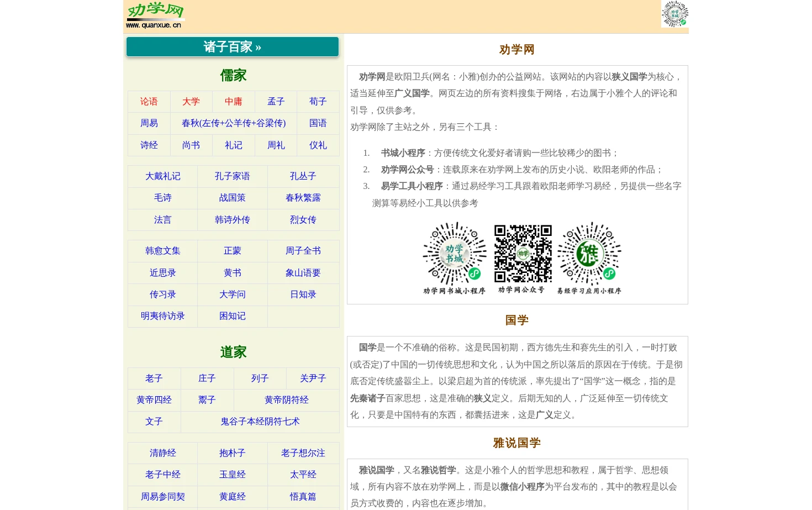Open 鬼谷子本经阴符七术
The image size is (812, 510).
click(x=260, y=422)
